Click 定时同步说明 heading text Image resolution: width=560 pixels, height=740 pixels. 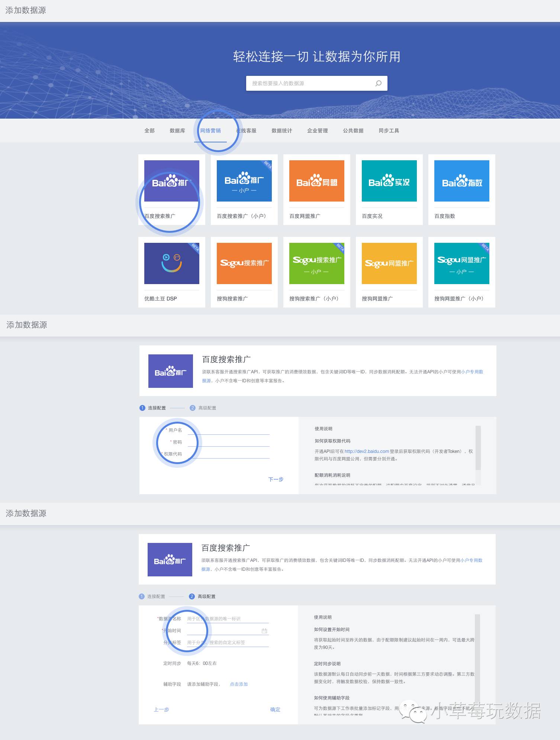pos(327,664)
